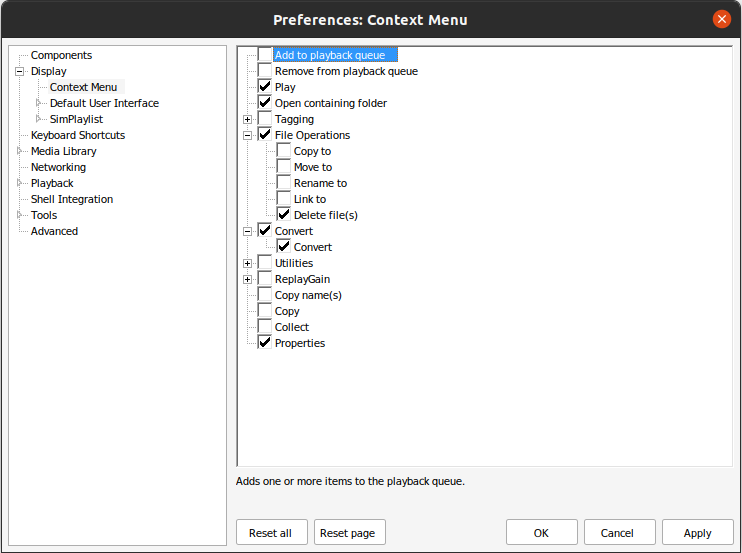
Task: Confirm with the OK button
Action: [541, 532]
